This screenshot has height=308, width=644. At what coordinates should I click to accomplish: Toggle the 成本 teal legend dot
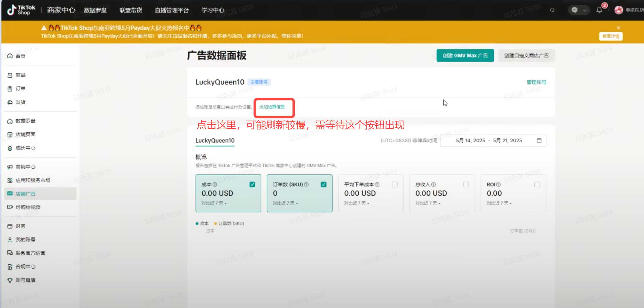coord(197,223)
